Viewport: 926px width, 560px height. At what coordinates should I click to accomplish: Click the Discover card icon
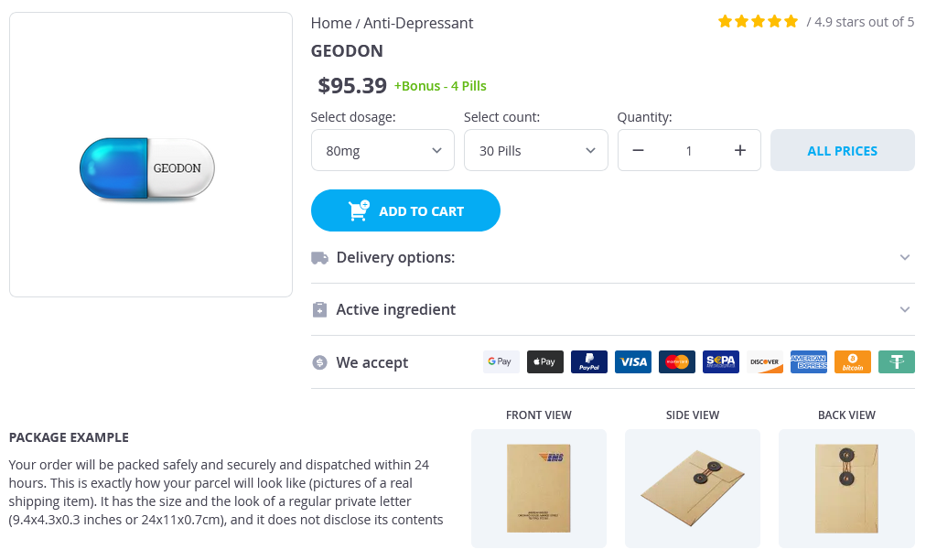coord(765,361)
